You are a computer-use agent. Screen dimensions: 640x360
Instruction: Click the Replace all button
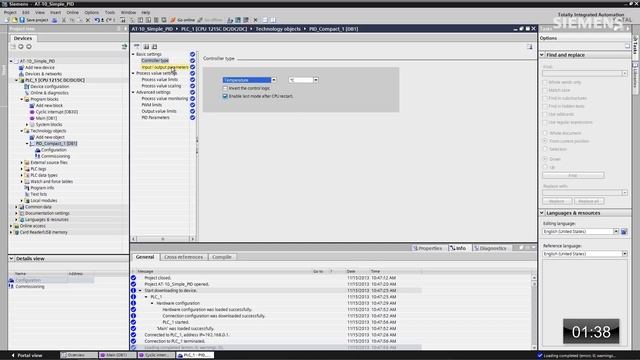point(589,201)
